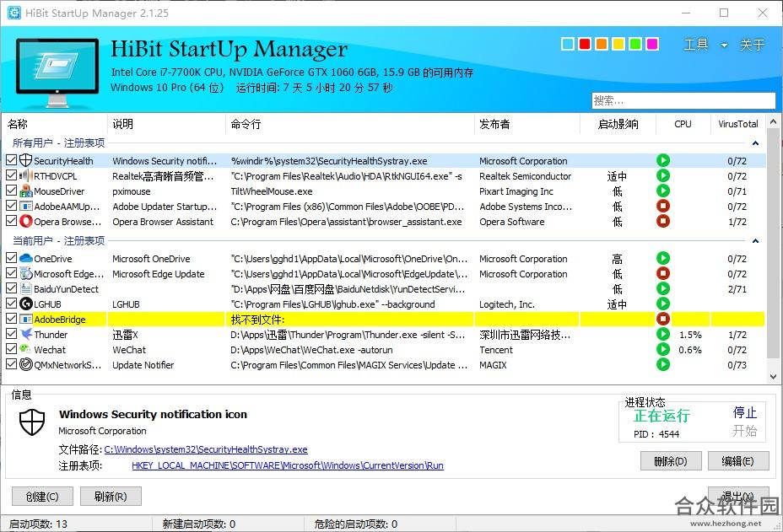Collapse the 所有用户 - 注册表项 group
The image size is (783, 532).
[x=755, y=143]
